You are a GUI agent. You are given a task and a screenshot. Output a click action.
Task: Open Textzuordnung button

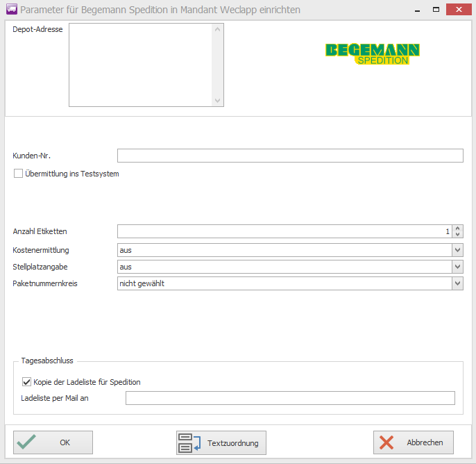pos(221,442)
